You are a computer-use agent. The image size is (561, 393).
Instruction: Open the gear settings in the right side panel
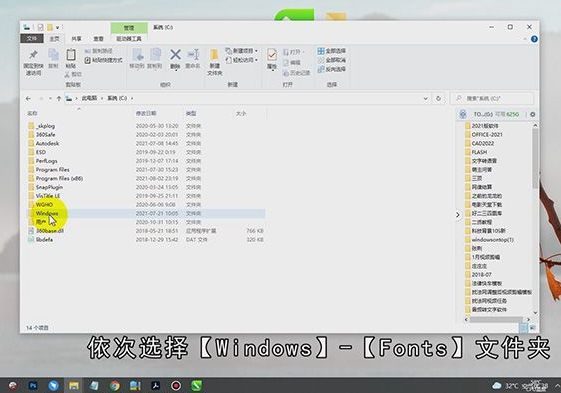coord(532,114)
